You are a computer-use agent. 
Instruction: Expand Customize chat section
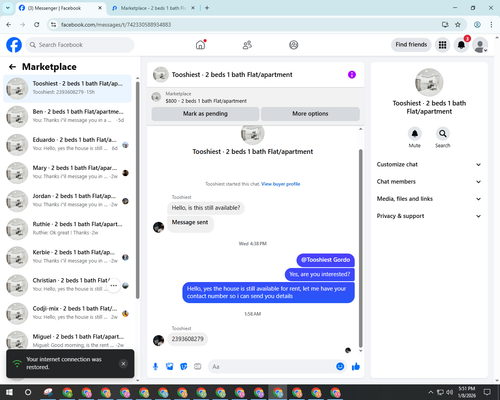pyautogui.click(x=429, y=164)
